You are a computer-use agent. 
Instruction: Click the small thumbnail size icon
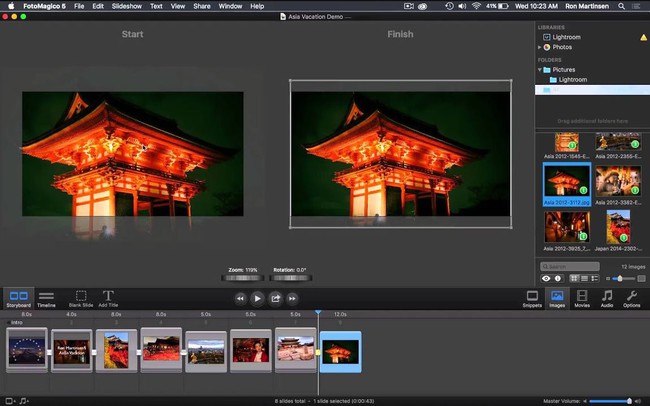coord(608,279)
